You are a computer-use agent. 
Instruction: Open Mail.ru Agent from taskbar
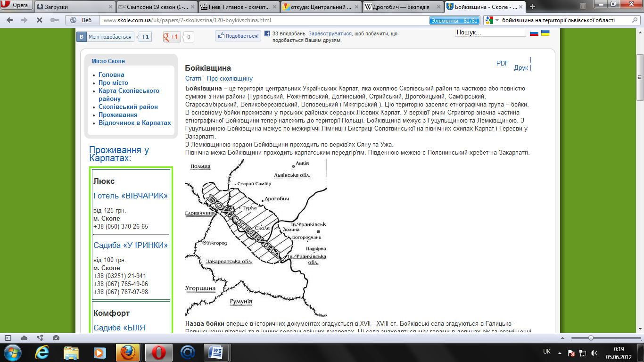(x=188, y=352)
